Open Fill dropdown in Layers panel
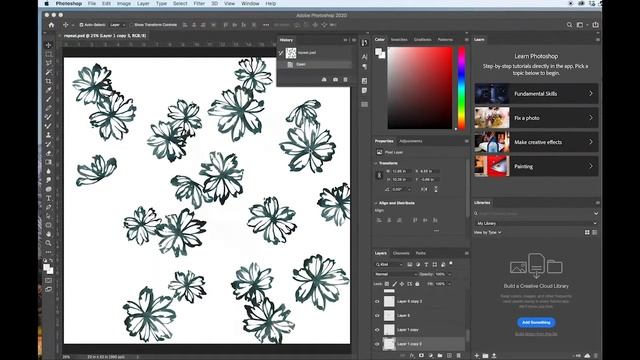Screen dimensions: 640x360 (450, 284)
